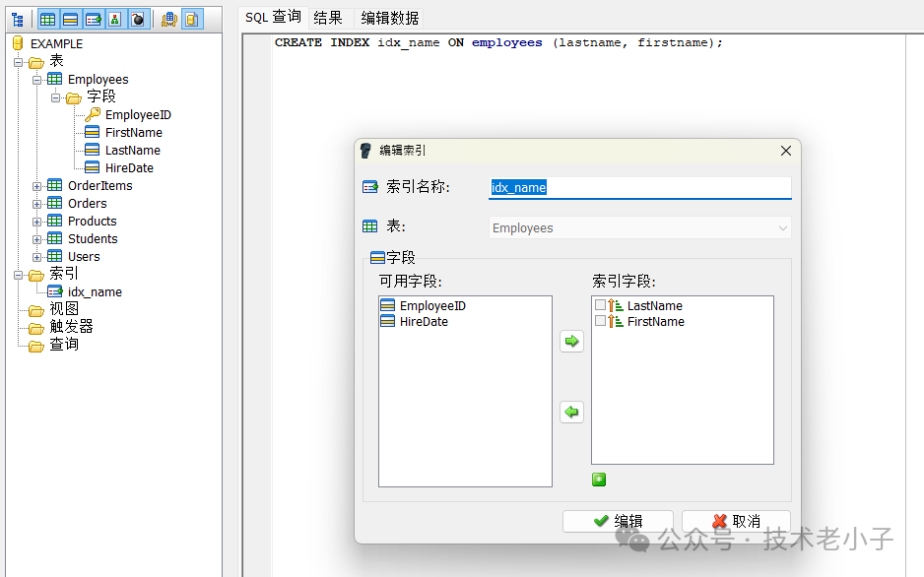Click the tree structure icon in toolbar
The width and height of the screenshot is (924, 577).
coord(17,19)
